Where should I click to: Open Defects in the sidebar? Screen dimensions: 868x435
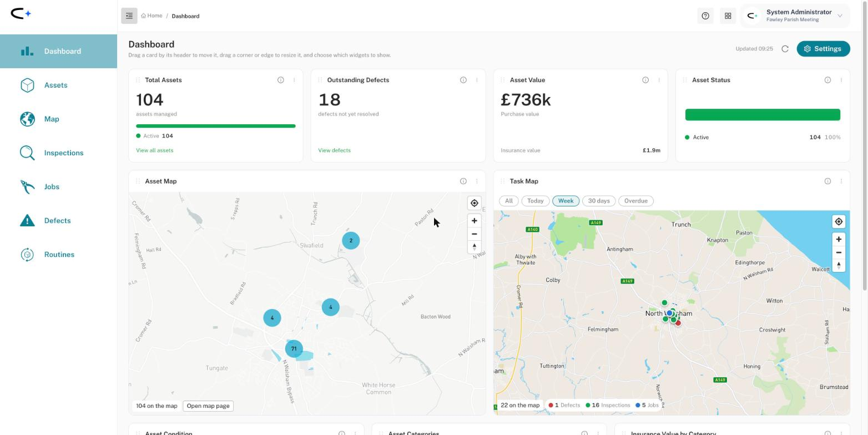point(58,221)
